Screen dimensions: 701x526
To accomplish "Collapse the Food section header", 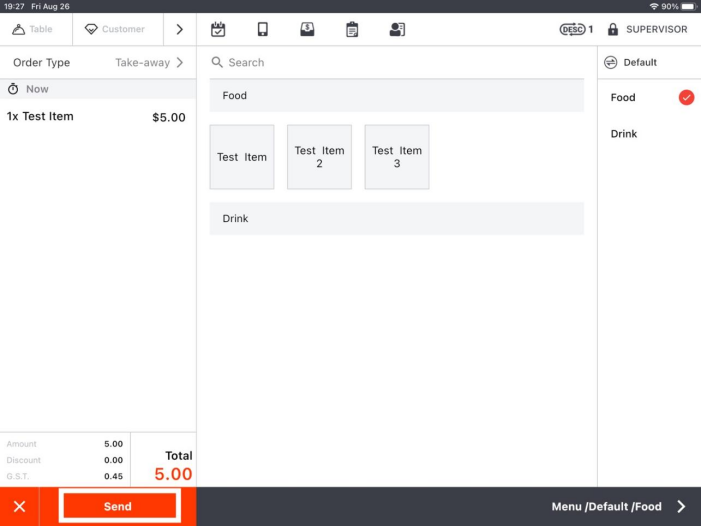I will [x=397, y=95].
